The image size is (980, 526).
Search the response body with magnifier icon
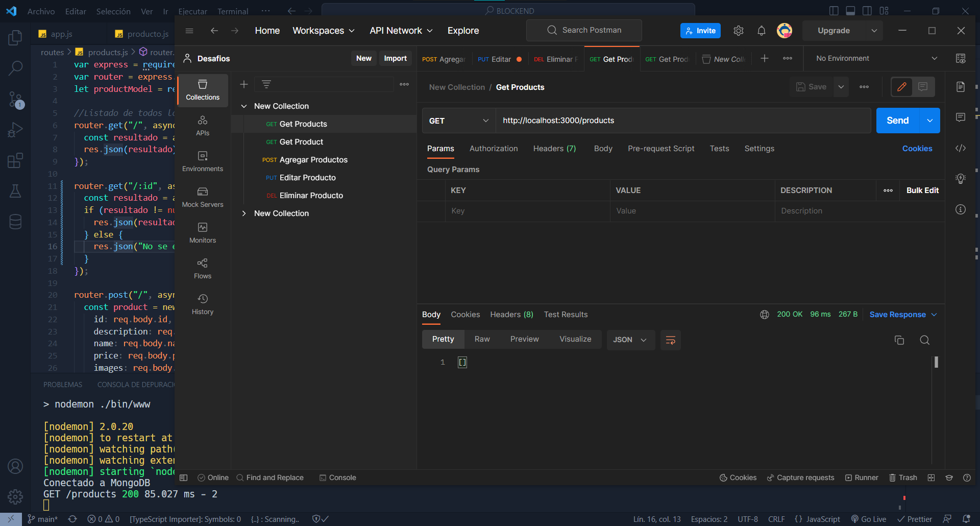coord(924,340)
